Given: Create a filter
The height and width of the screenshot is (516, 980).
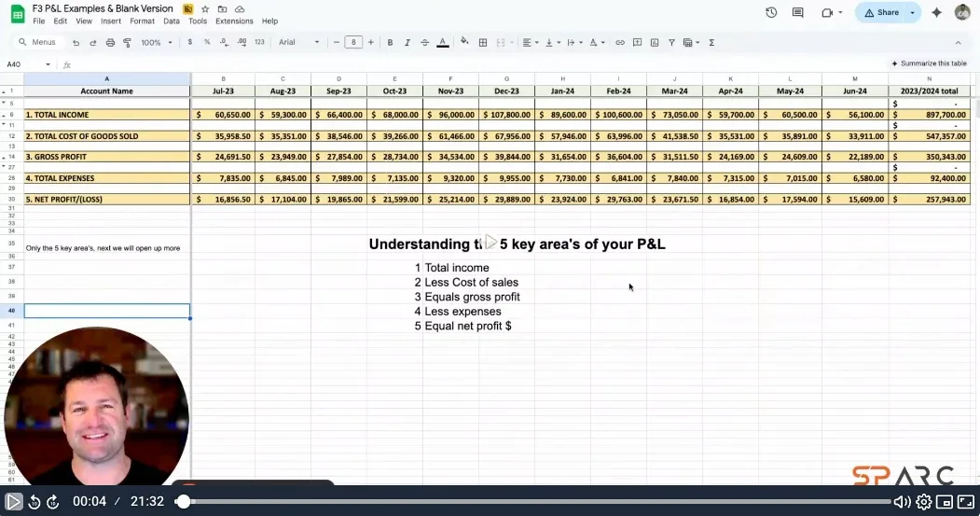Looking at the screenshot, I should (x=671, y=43).
